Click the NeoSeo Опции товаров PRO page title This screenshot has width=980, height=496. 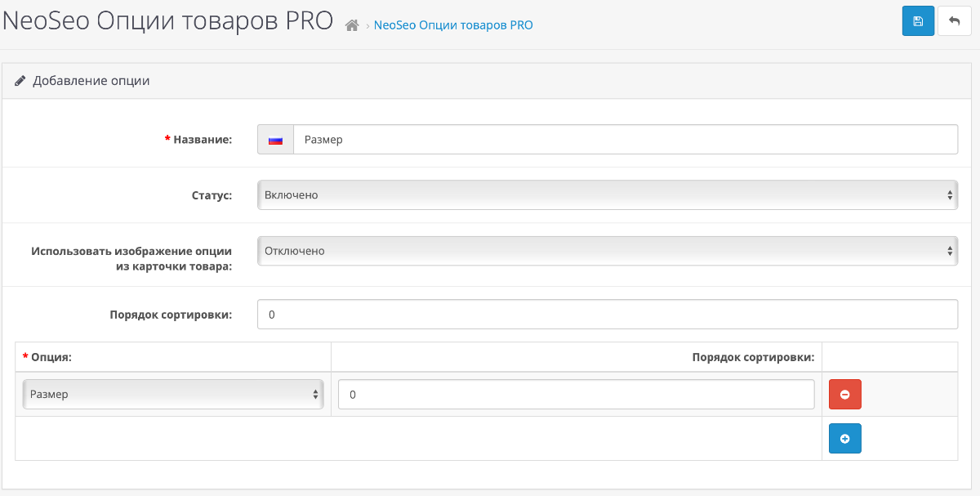(x=168, y=21)
